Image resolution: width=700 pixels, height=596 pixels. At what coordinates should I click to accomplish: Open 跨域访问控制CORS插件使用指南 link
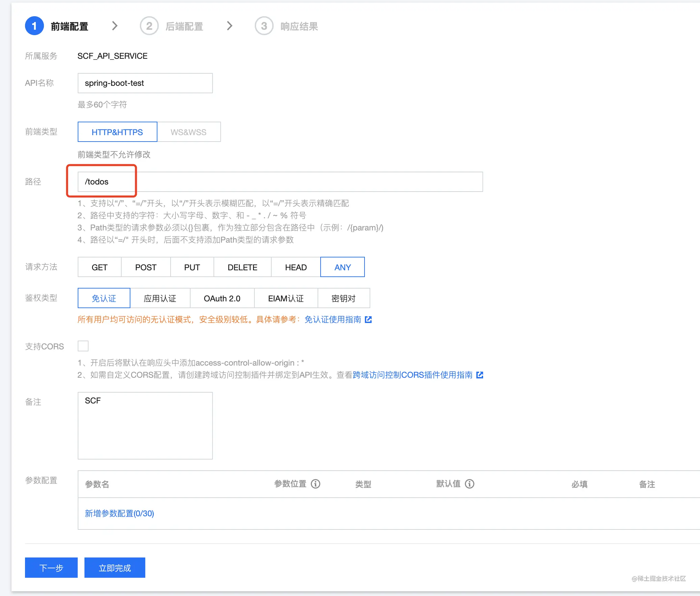pyautogui.click(x=412, y=375)
